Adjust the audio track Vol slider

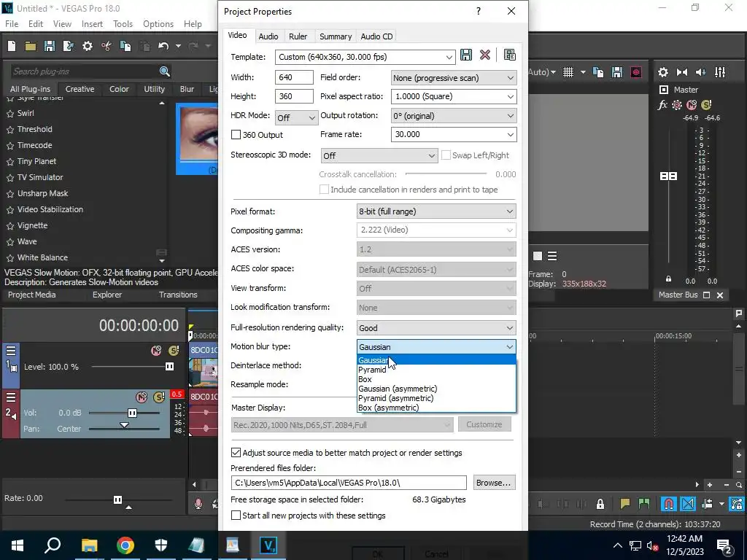(133, 413)
